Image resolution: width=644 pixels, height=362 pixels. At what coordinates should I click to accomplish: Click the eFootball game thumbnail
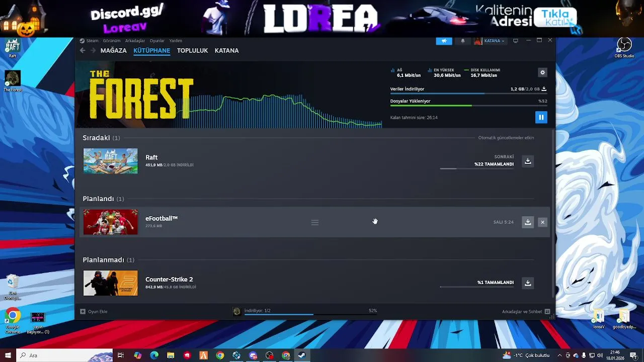[110, 222]
